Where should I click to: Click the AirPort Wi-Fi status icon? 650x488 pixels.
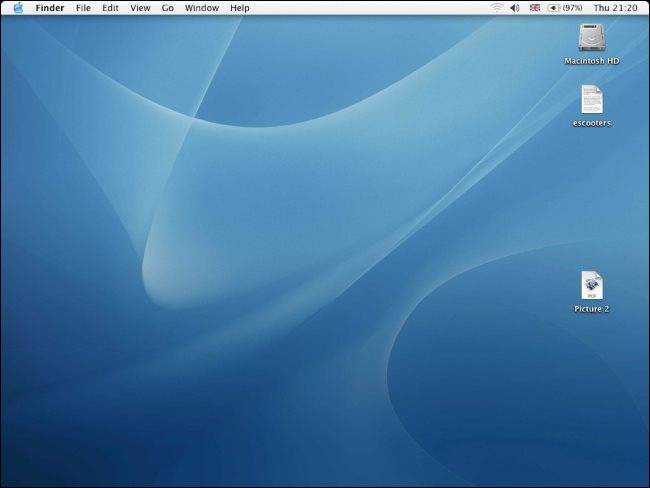497,8
